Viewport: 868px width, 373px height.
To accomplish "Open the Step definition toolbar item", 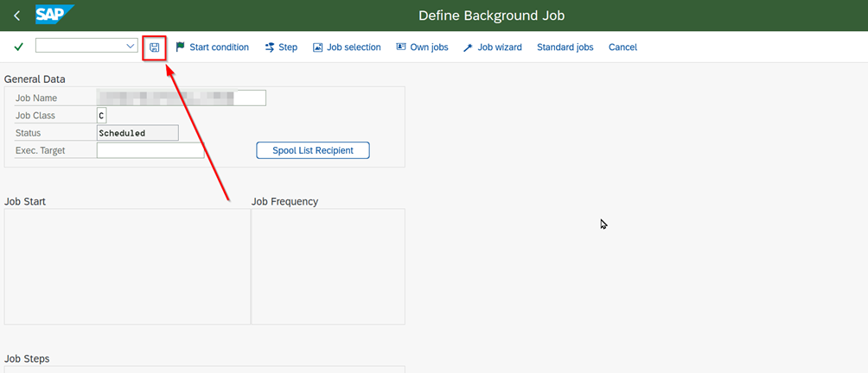I will click(281, 47).
